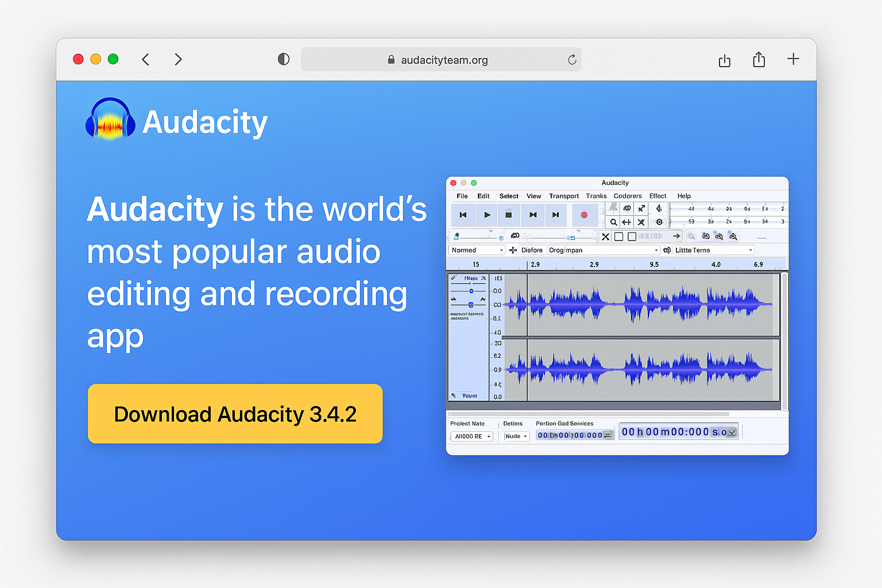Adjust the track gain slider in the track panel
This screenshot has height=588, width=882.
point(471,291)
